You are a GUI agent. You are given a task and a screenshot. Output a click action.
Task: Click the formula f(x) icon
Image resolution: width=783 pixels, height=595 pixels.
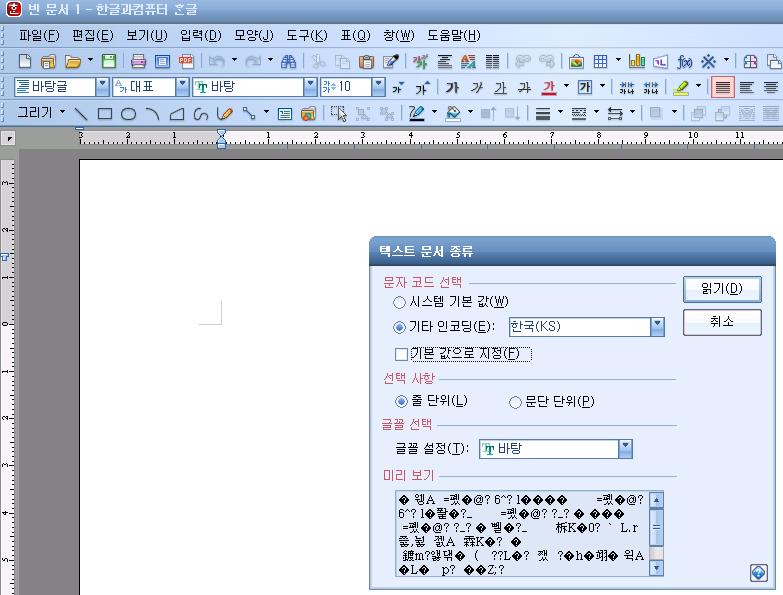684,61
